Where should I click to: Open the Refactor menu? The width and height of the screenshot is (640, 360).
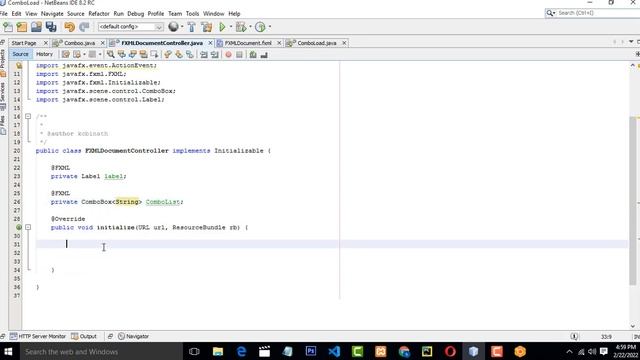99,13
